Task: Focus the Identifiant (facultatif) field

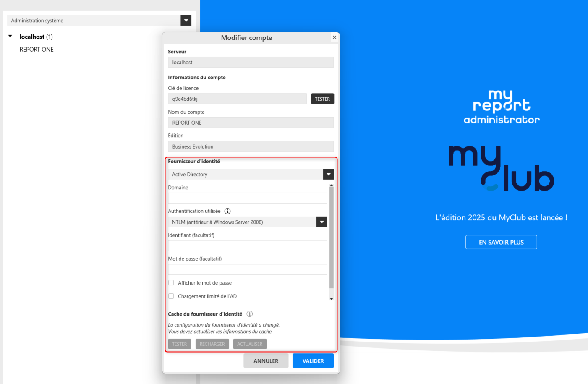Action: point(247,246)
